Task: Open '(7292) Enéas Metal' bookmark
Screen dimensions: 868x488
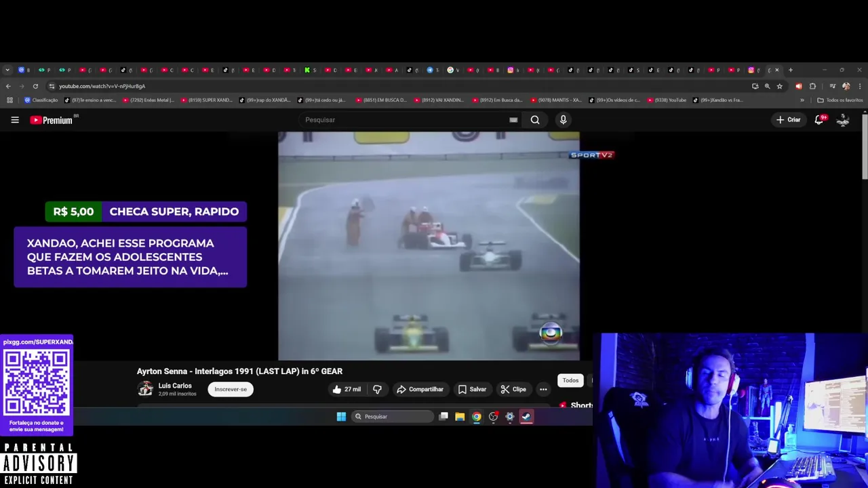Action: point(149,100)
